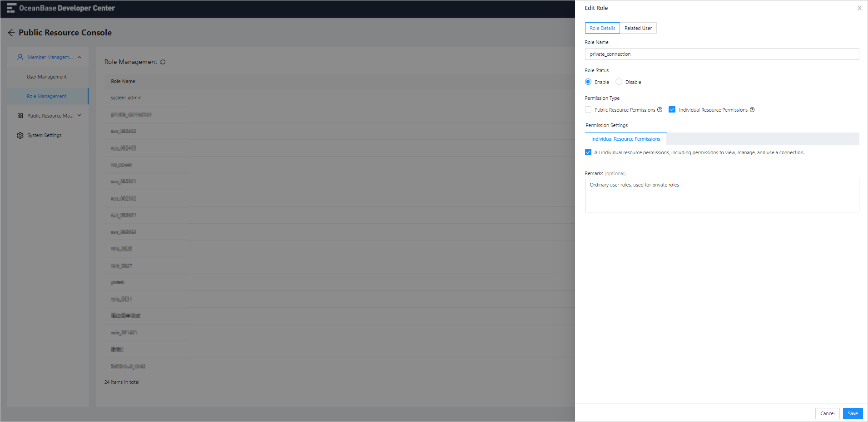This screenshot has height=422, width=868.
Task: Refresh the Role Management list
Action: coord(163,62)
